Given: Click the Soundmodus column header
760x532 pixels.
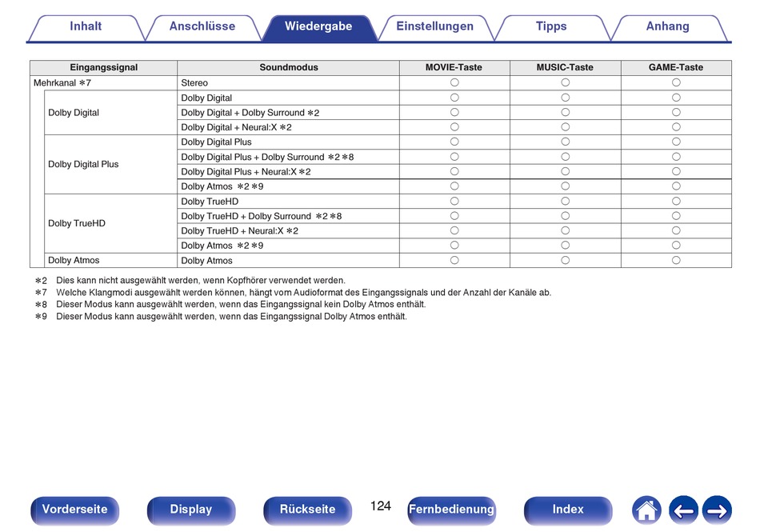Looking at the screenshot, I should point(288,68).
